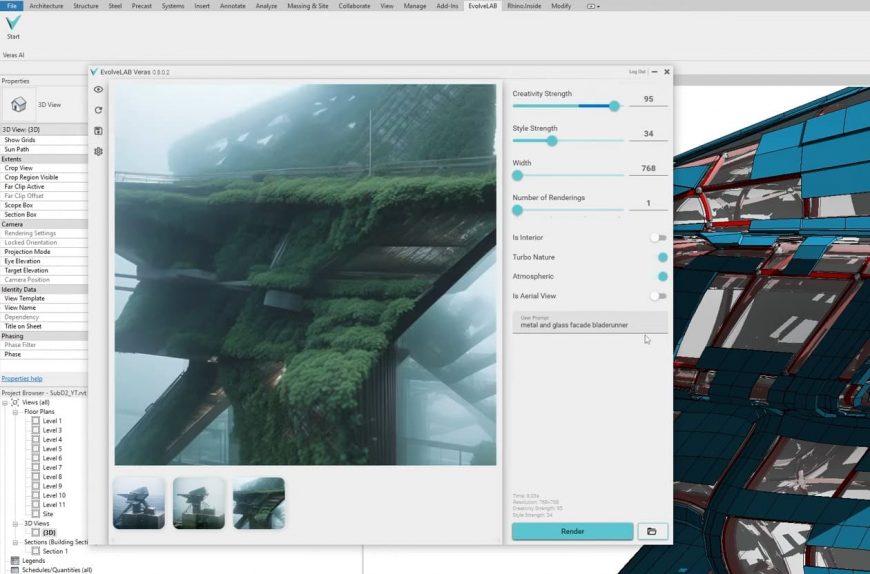
Task: Click the eye preview icon in Veras sidebar
Action: pos(98,90)
